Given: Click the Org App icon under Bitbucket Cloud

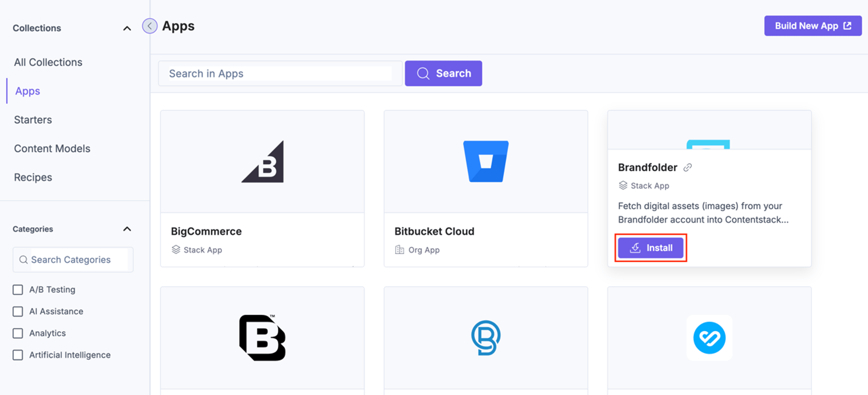Looking at the screenshot, I should [x=399, y=250].
